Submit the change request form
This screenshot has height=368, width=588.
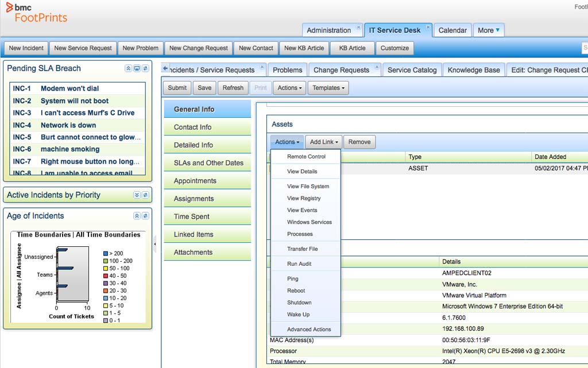[x=177, y=88]
